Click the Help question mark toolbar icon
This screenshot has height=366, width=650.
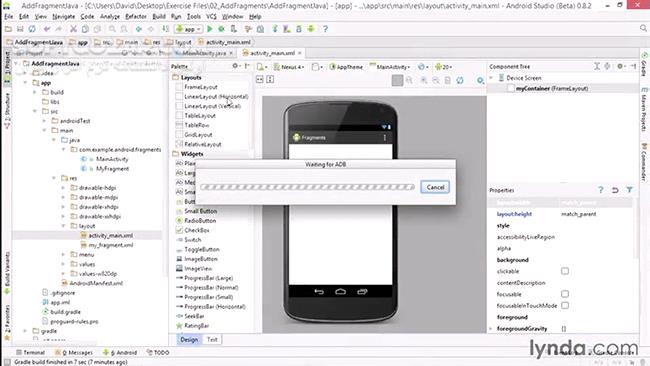coord(325,29)
